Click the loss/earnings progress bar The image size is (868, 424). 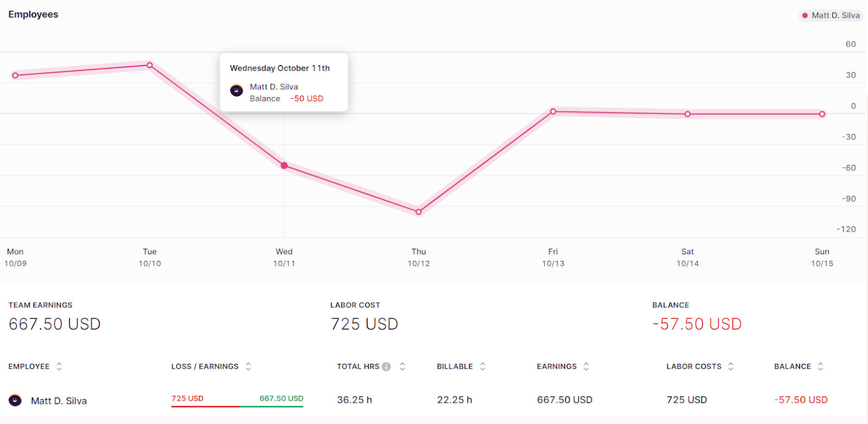pos(237,406)
